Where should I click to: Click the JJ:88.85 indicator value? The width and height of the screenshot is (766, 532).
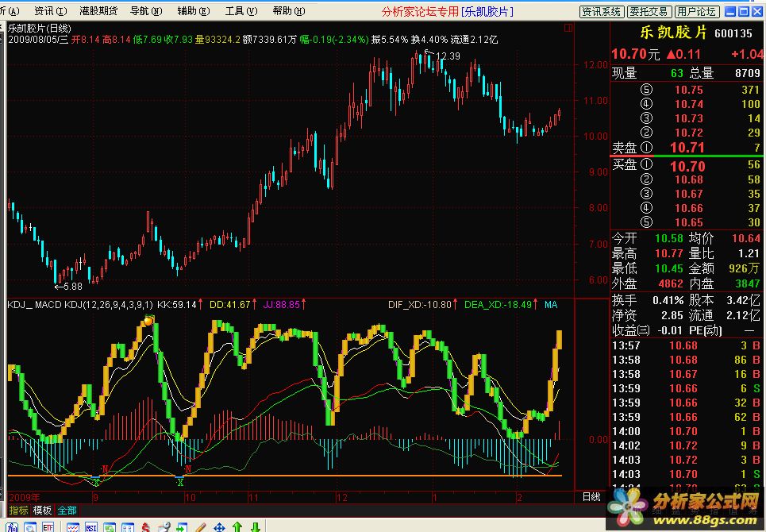tap(281, 305)
